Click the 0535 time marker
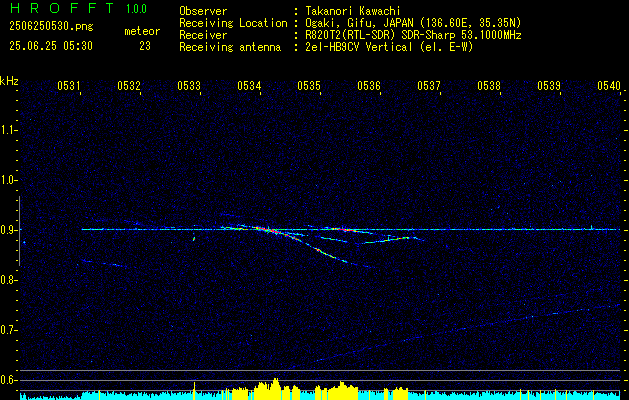 (x=308, y=85)
